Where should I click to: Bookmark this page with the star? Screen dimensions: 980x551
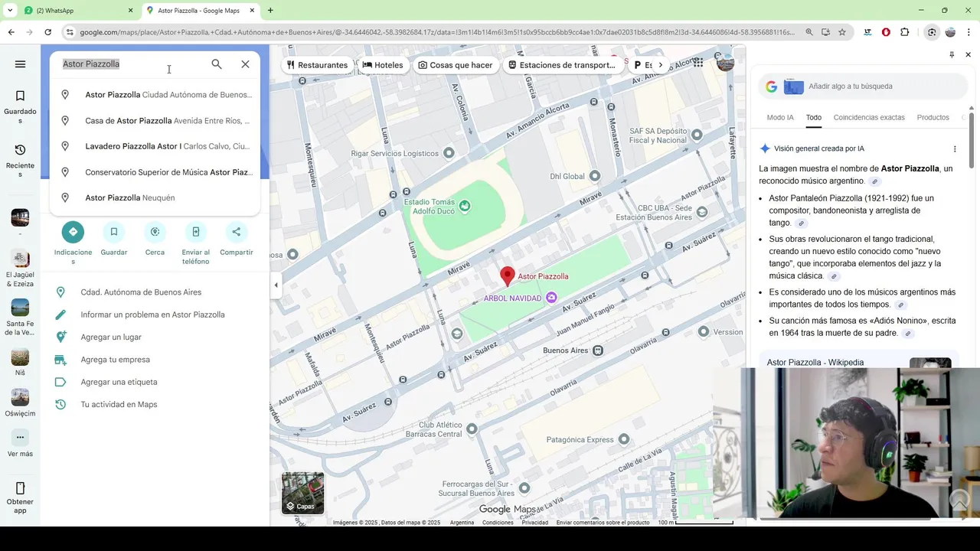(842, 32)
